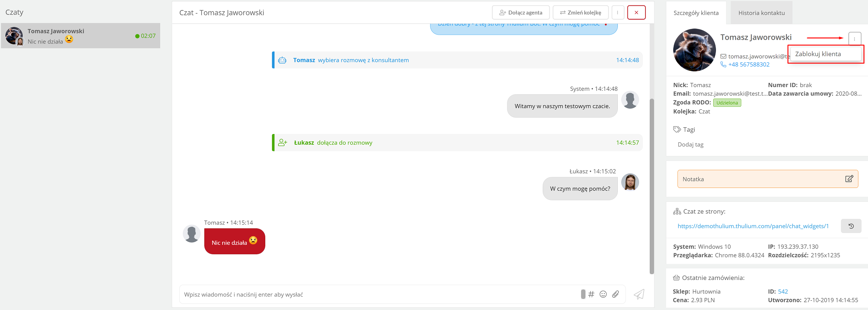Click the Notatka note field

pos(768,179)
